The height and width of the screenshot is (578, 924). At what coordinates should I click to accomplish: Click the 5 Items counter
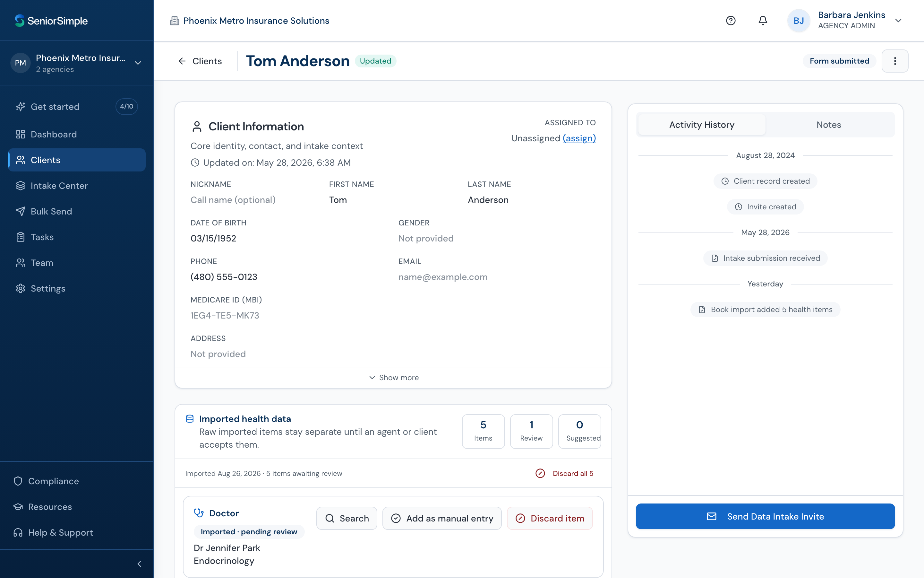(483, 432)
